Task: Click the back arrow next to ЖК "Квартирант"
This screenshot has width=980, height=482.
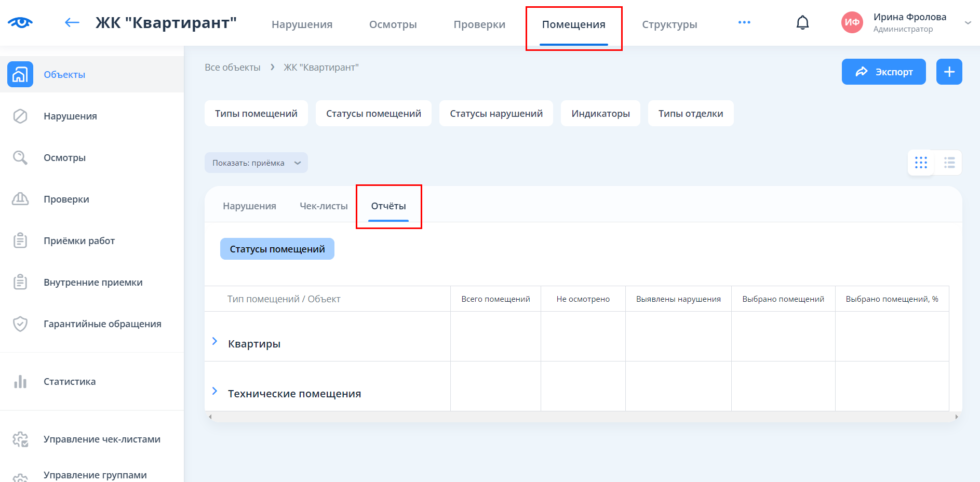Action: tap(72, 22)
